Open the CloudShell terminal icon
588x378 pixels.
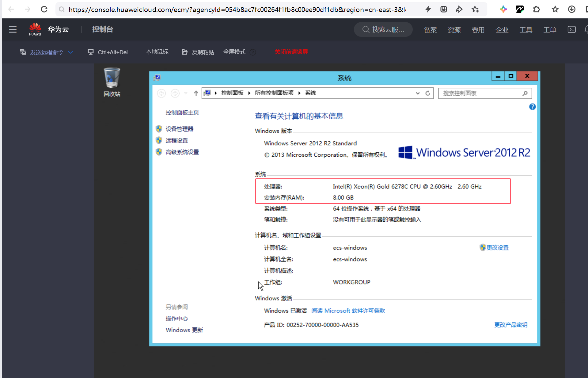tap(572, 29)
